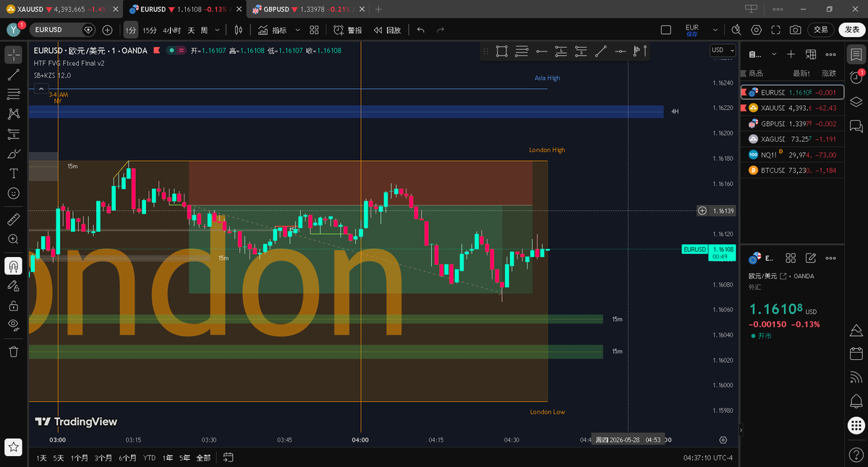This screenshot has height=467, width=868.
Task: Take a chart snapshot with camera icon
Action: coord(795,30)
